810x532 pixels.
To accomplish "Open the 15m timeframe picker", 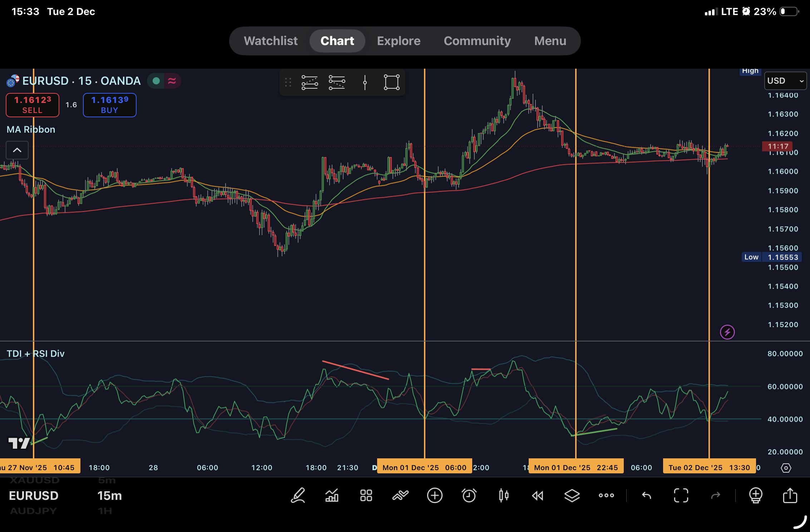I will [x=109, y=496].
